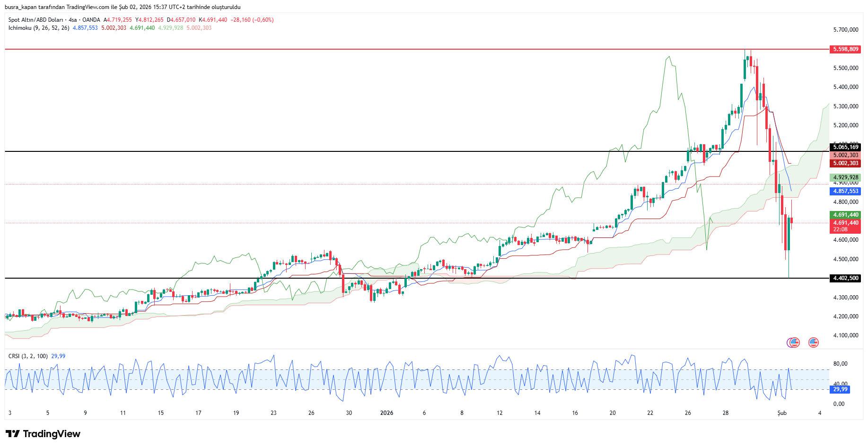Click the blue 29,99 CRSI value tag
The width and height of the screenshot is (868, 448).
tap(840, 389)
